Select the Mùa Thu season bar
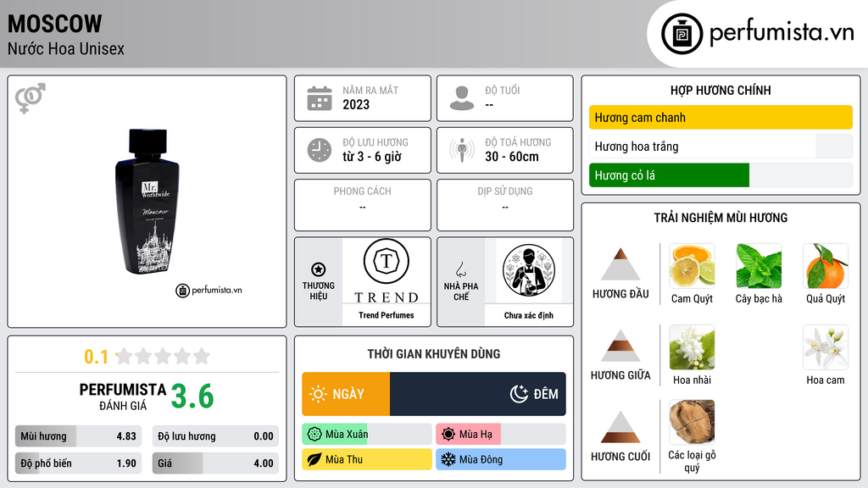Screen dimensions: 868x488 click(367, 459)
